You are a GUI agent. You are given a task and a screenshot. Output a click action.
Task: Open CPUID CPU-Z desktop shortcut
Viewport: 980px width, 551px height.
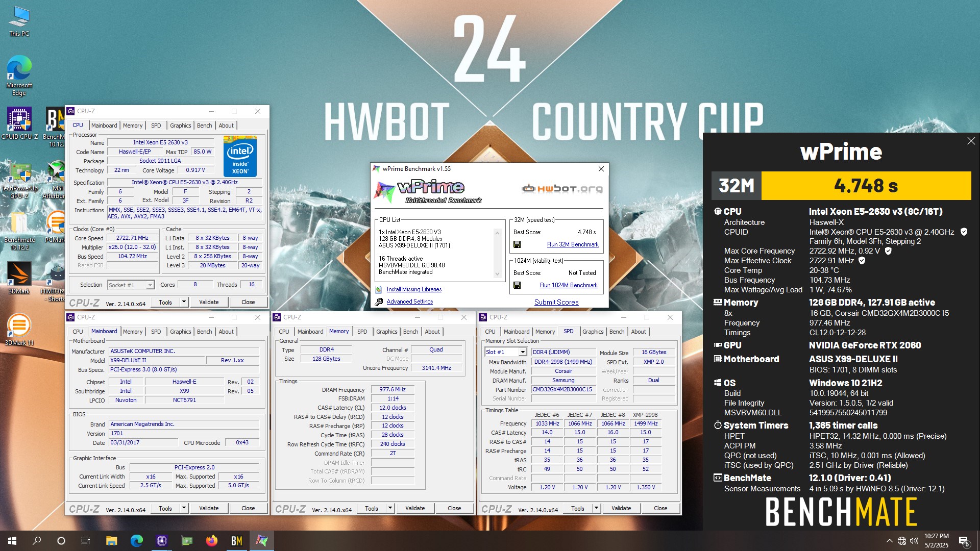tap(19, 123)
